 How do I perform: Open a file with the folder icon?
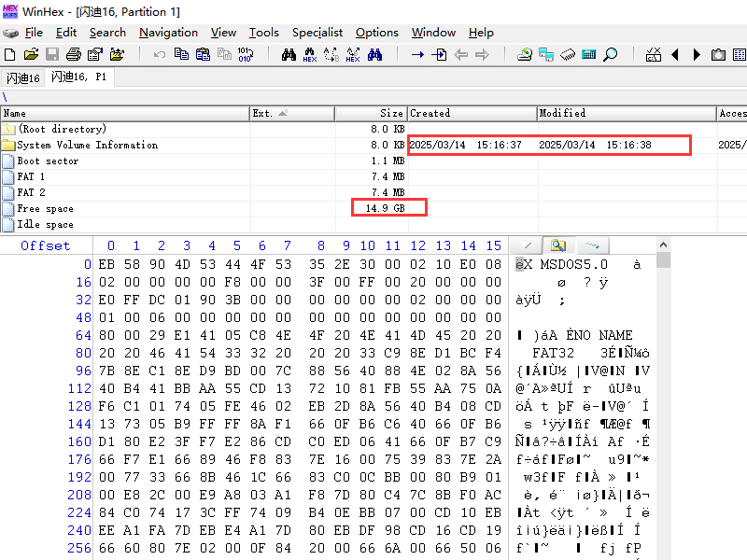point(31,55)
